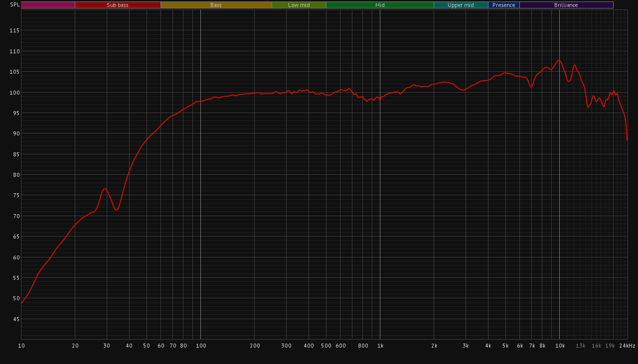This screenshot has height=364, width=638.
Task: Click the 24kHz frequency axis label
Action: click(x=627, y=346)
